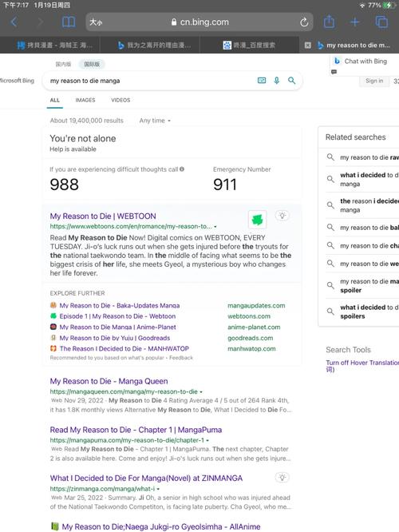Expand the arrow after zinmanga.com URL
This screenshot has width=399, height=532.
[158, 489]
